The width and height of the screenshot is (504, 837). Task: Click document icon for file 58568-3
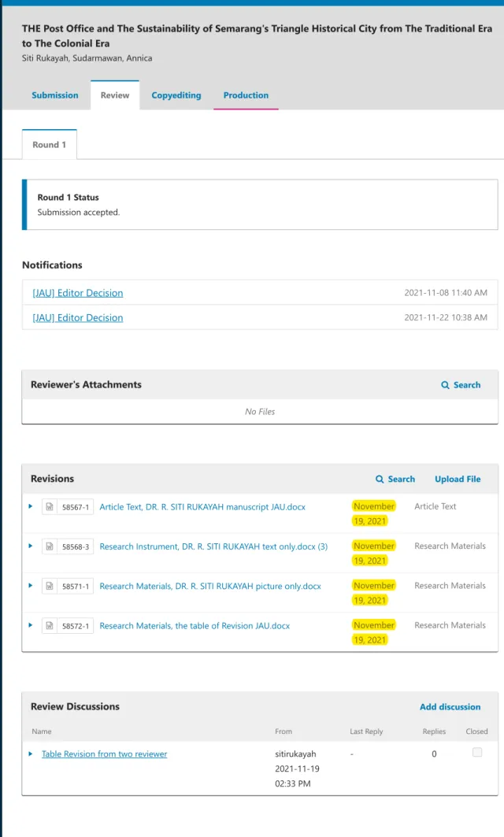click(50, 546)
